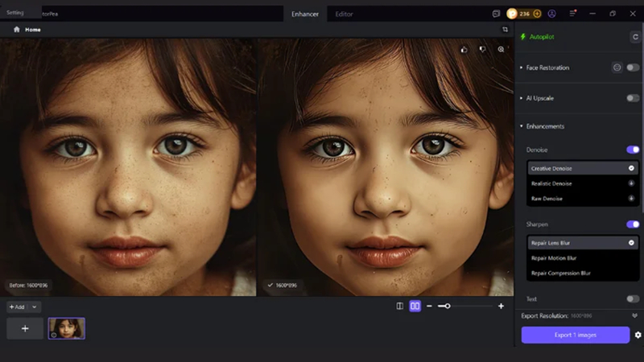The height and width of the screenshot is (362, 644).
Task: Click the Autopilot label
Action: point(542,37)
